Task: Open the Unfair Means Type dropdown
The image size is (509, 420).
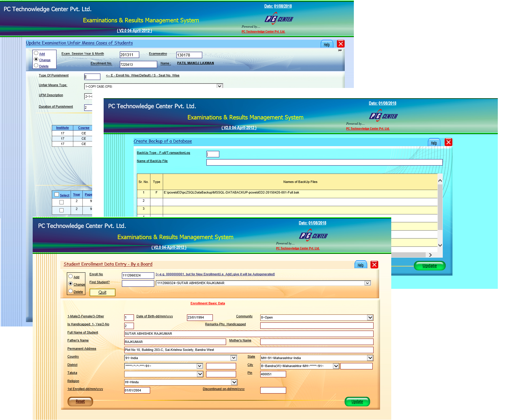Action: click(219, 86)
